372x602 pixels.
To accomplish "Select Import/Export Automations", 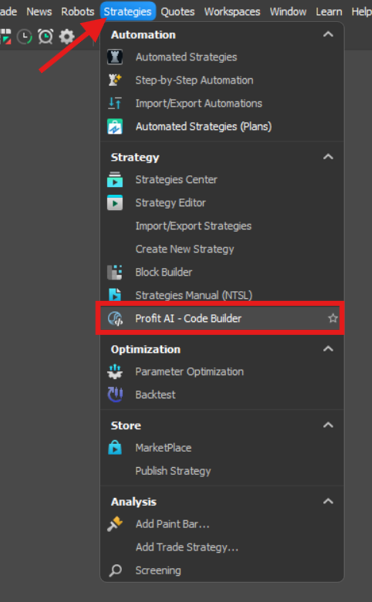I will pos(222,103).
